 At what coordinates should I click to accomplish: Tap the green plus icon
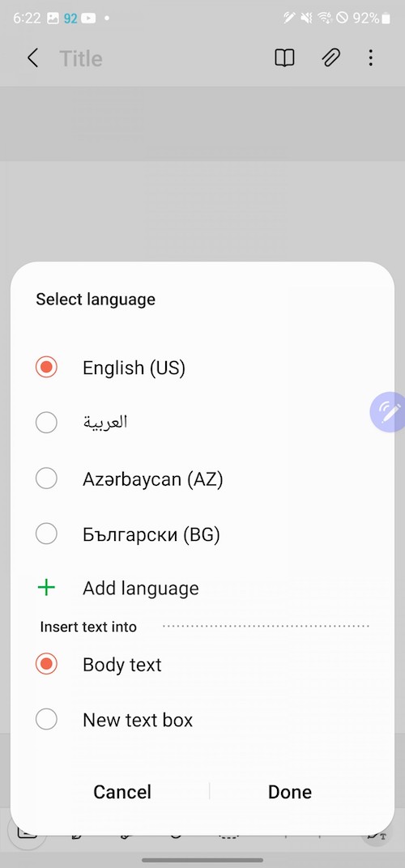(46, 588)
